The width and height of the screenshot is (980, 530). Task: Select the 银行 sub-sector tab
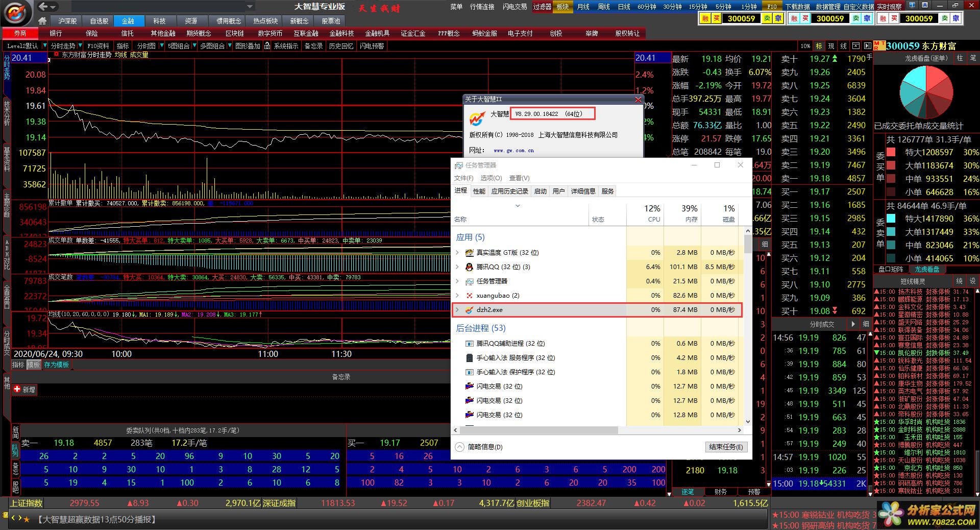[x=56, y=33]
